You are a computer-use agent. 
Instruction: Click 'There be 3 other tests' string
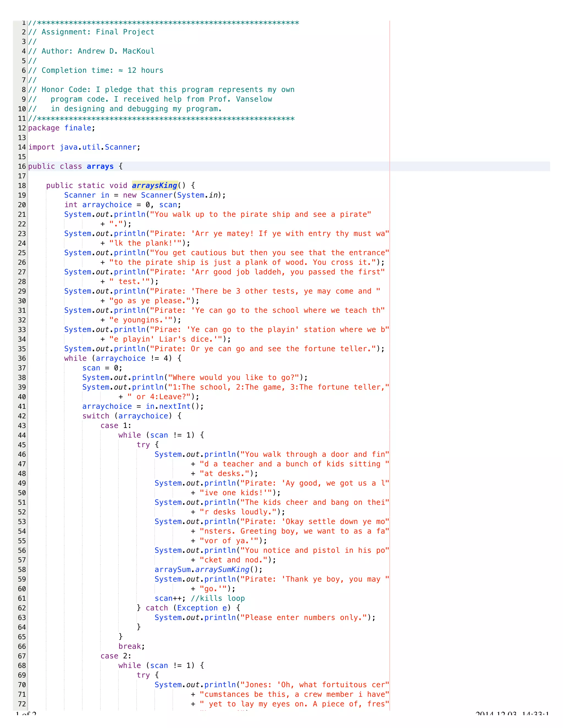pyautogui.click(x=265, y=291)
